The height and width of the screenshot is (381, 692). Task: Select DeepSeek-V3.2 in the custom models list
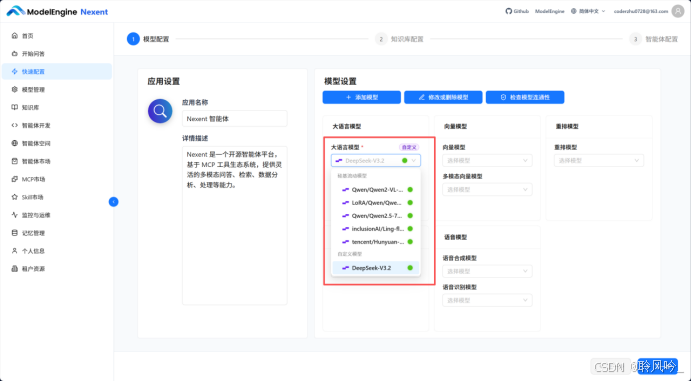coord(376,268)
